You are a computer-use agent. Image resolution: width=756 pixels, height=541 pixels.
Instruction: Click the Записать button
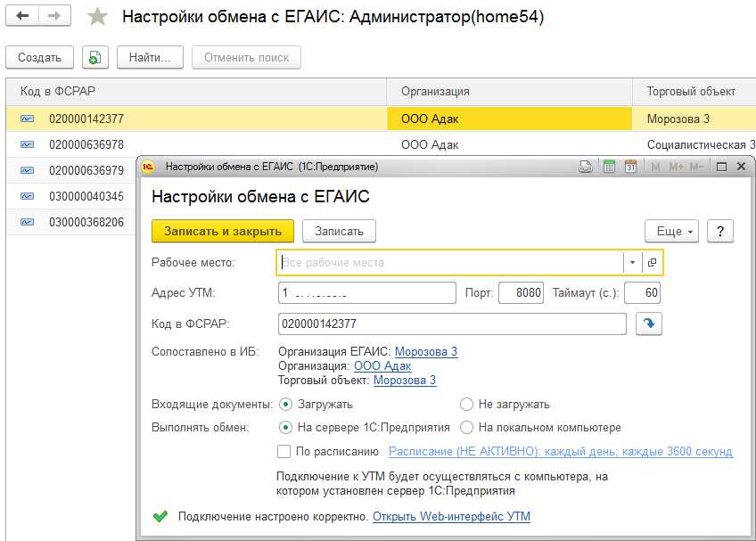coord(339,232)
